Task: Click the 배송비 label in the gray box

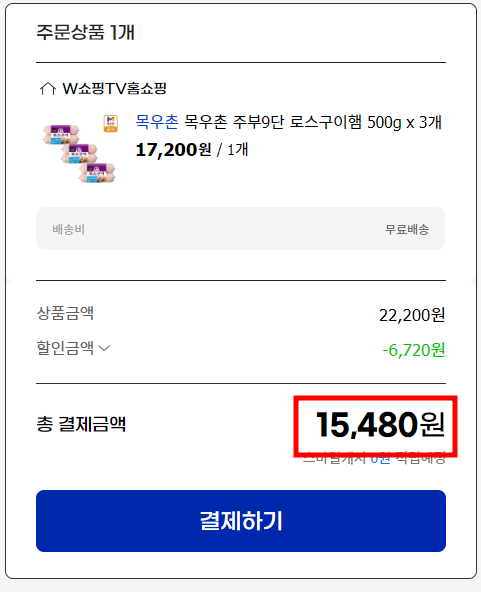Action: point(68,229)
